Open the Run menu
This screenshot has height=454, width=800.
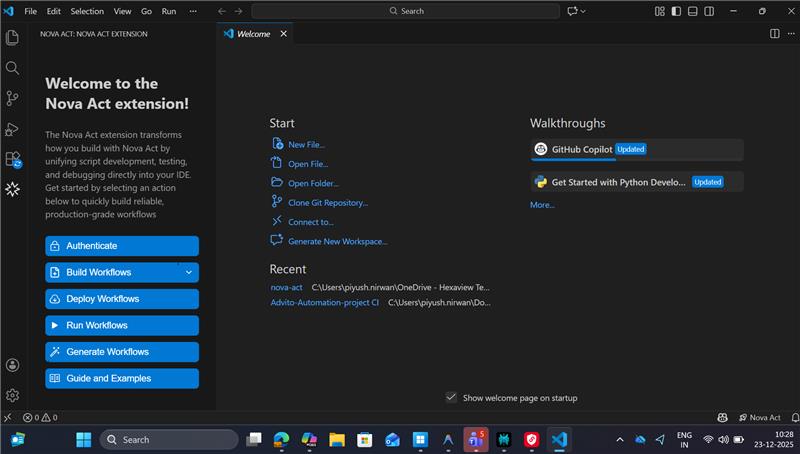click(169, 11)
